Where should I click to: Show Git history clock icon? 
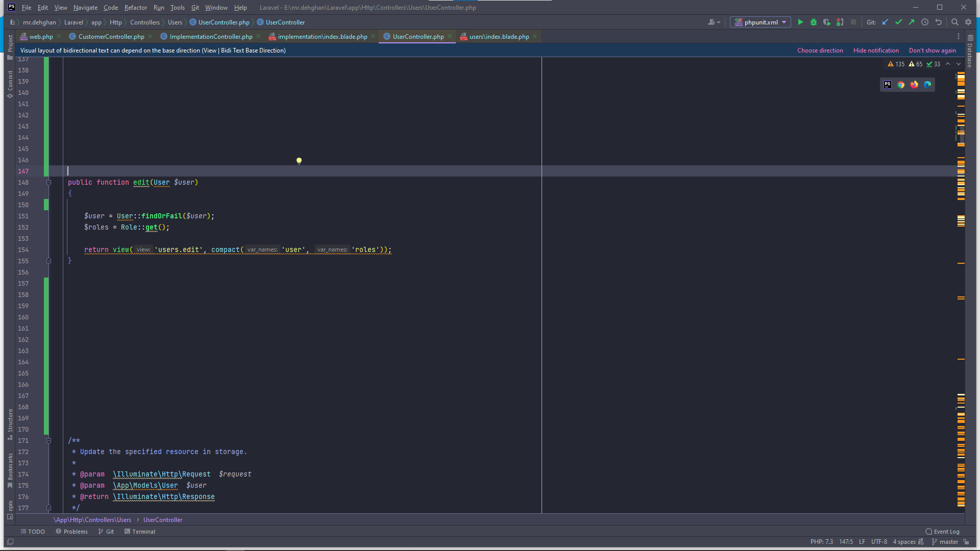coord(925,22)
